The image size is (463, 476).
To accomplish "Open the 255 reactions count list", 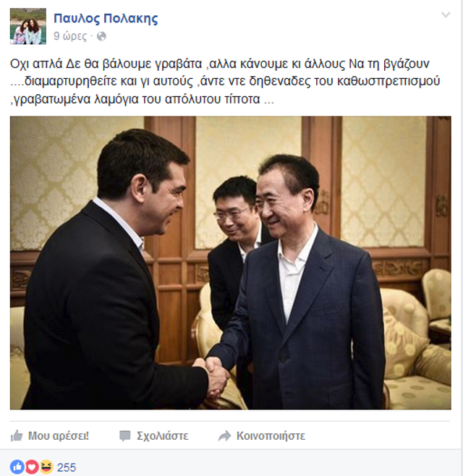I will (x=67, y=467).
